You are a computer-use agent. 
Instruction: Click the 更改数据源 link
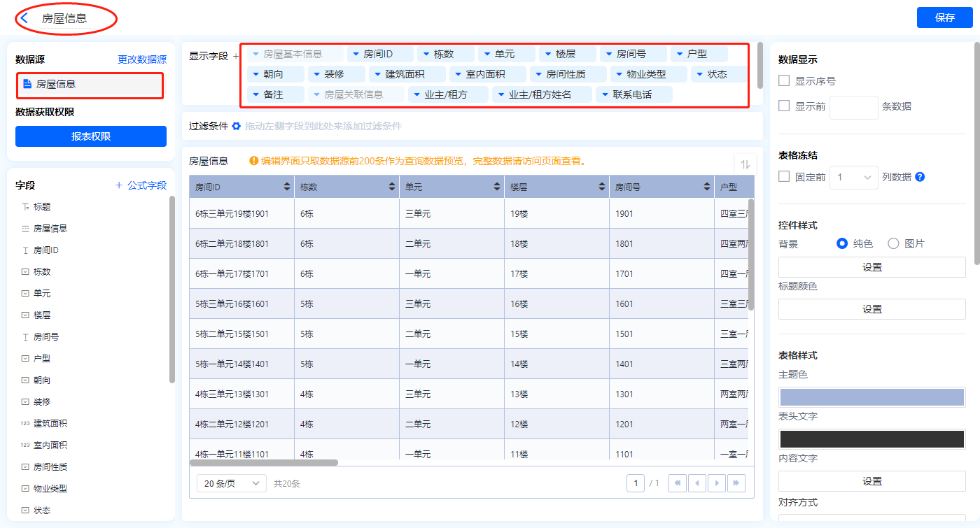(x=142, y=60)
